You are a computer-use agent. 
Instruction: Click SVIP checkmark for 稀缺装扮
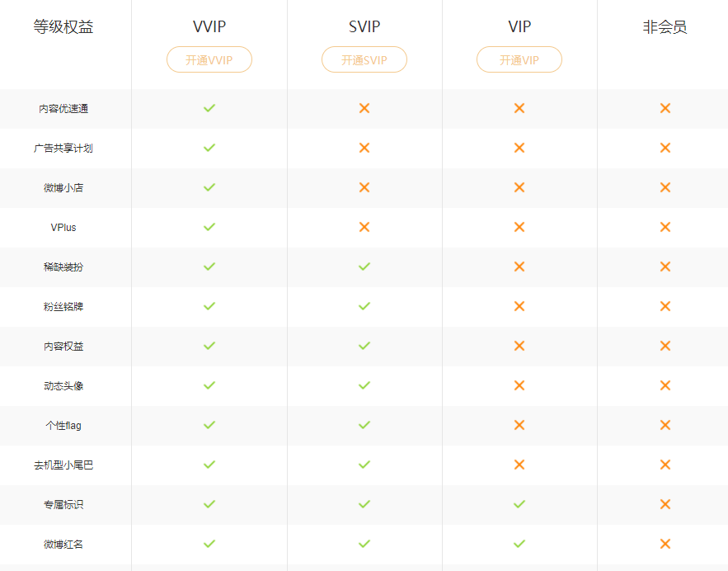click(364, 267)
